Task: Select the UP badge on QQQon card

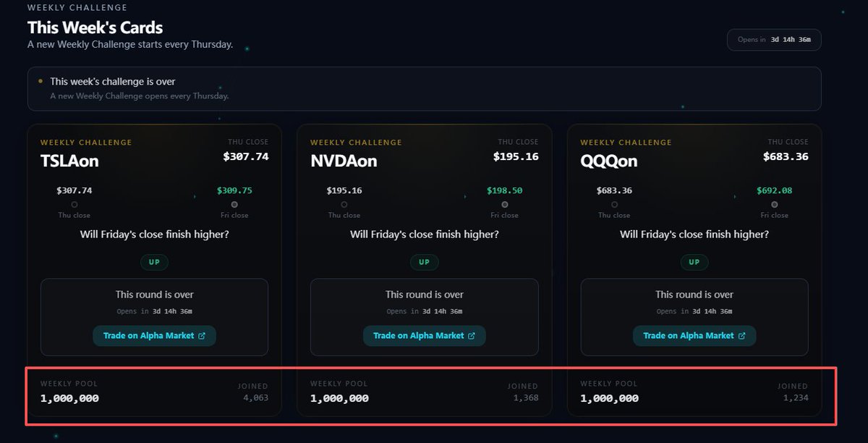Action: click(694, 262)
